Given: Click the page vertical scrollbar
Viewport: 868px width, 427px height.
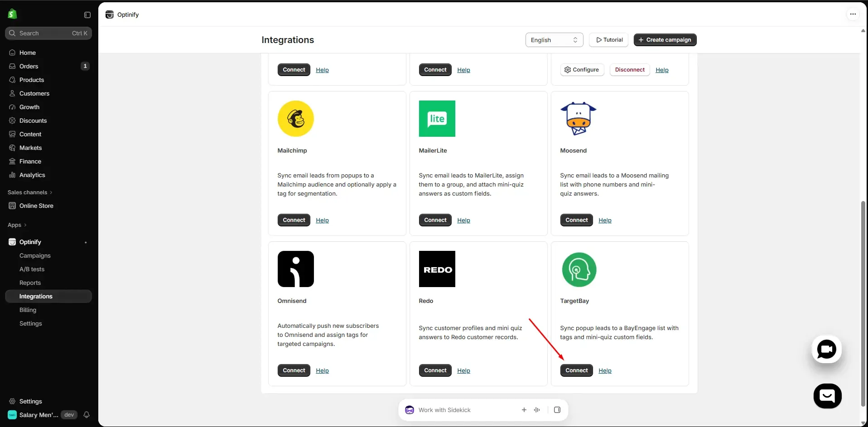Looking at the screenshot, I should tap(863, 303).
